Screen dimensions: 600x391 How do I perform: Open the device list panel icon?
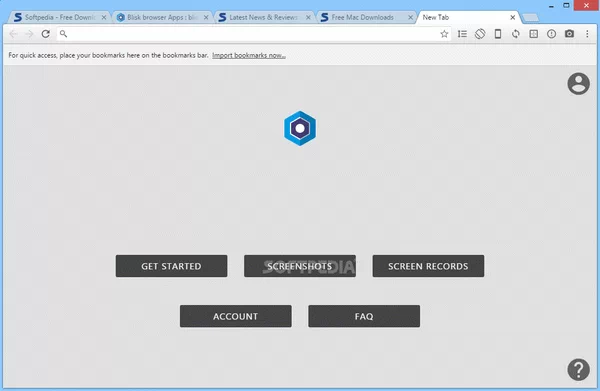(462, 34)
